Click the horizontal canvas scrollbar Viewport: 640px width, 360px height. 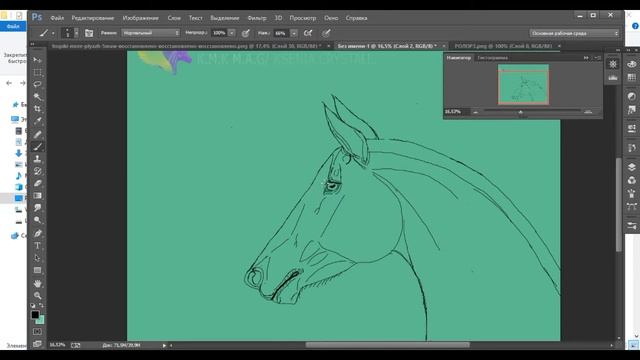[387, 345]
